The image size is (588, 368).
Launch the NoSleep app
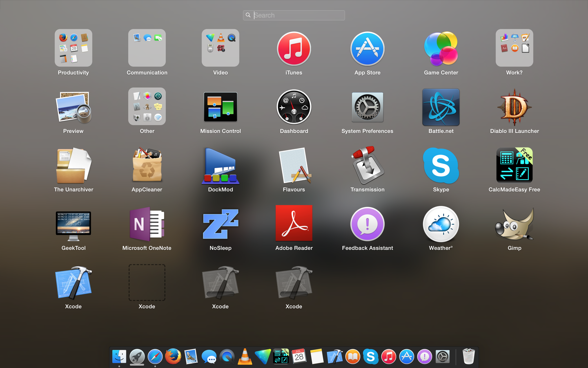coord(220,224)
